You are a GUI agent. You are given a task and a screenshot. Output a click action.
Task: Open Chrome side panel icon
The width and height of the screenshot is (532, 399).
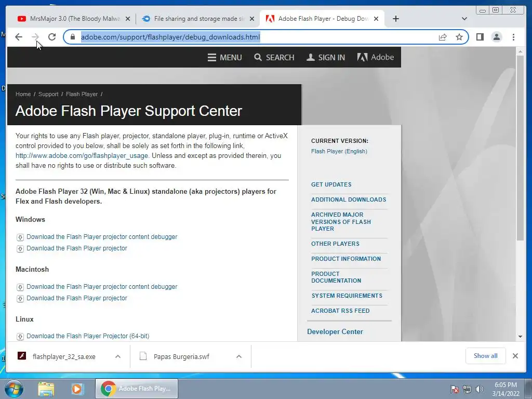click(x=480, y=37)
